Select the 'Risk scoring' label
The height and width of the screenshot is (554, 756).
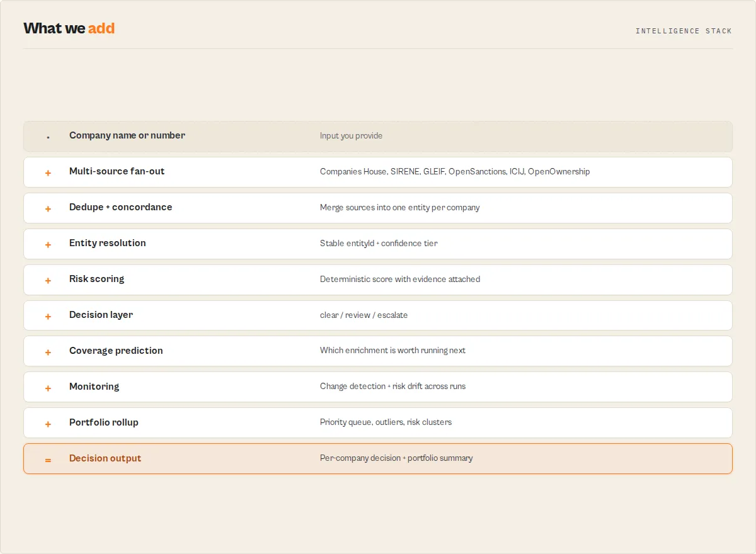[x=97, y=279]
